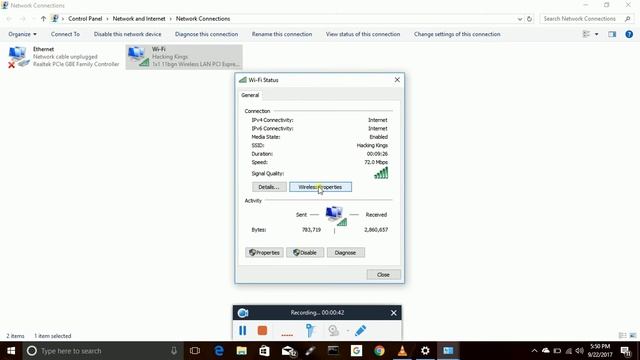Show hidden system tray icons
The image size is (640, 360).
tap(534, 351)
